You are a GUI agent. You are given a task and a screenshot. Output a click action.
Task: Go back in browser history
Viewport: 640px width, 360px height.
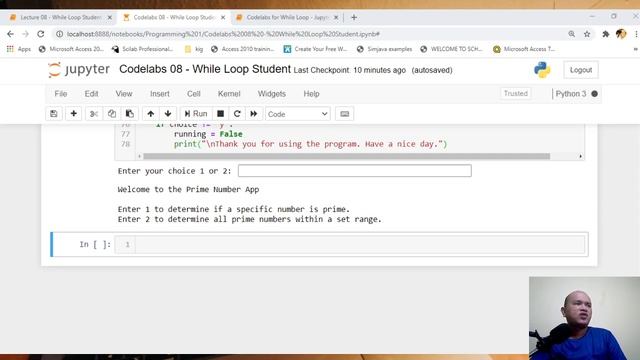[10, 34]
